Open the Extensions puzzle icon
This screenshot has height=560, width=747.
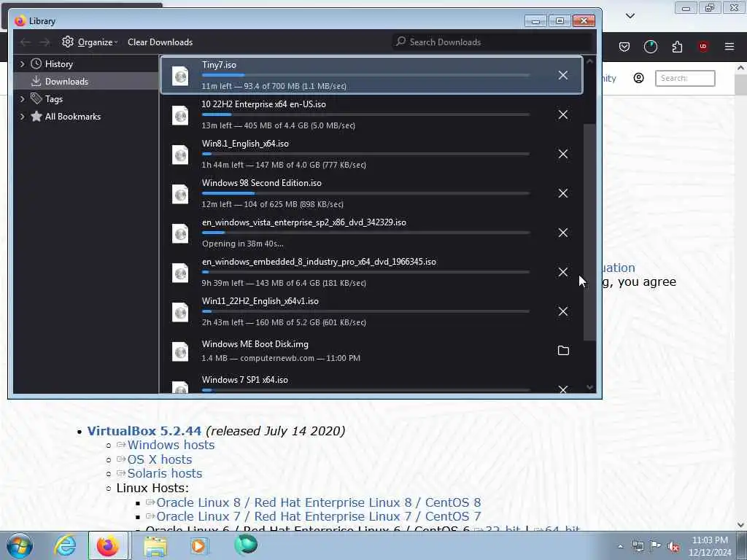point(677,47)
